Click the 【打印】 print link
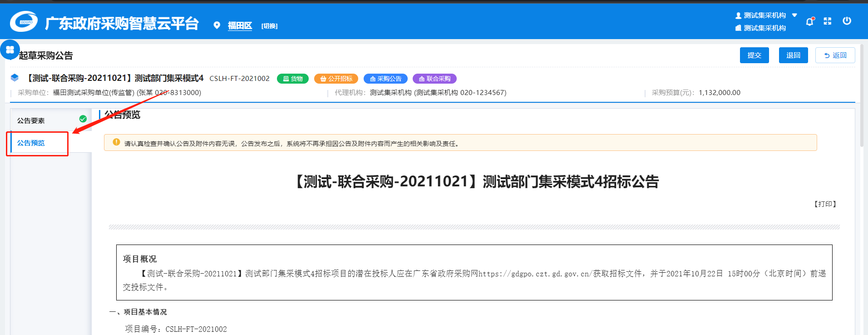 point(825,204)
